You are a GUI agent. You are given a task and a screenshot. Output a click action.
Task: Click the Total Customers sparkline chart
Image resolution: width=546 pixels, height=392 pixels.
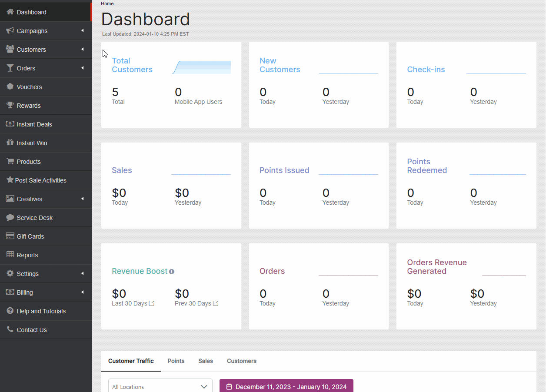[202, 67]
